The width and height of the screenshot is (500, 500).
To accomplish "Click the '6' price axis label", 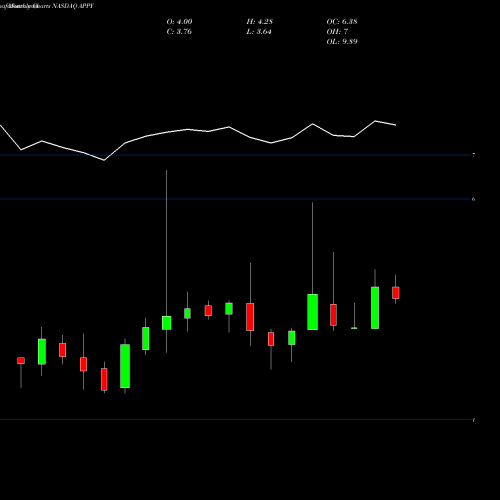I will (x=473, y=199).
